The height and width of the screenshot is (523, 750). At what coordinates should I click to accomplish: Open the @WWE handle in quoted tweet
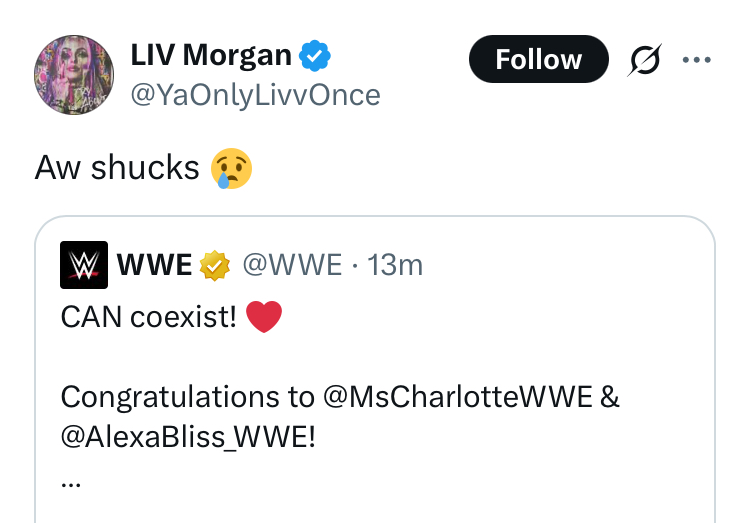pos(293,265)
